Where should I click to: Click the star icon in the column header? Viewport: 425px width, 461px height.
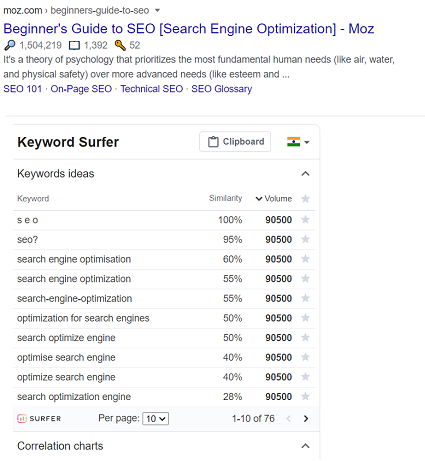305,199
